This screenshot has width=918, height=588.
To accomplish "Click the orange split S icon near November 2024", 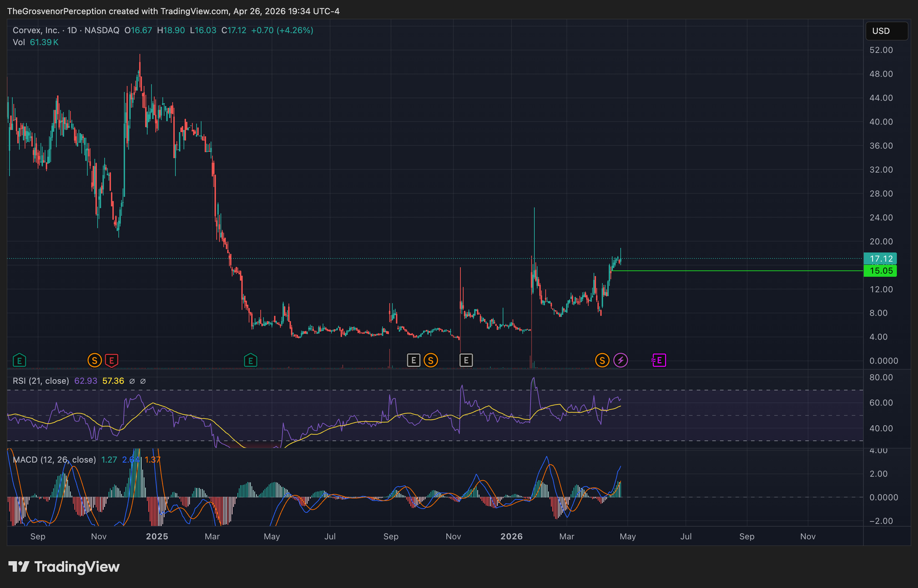I will pyautogui.click(x=95, y=361).
